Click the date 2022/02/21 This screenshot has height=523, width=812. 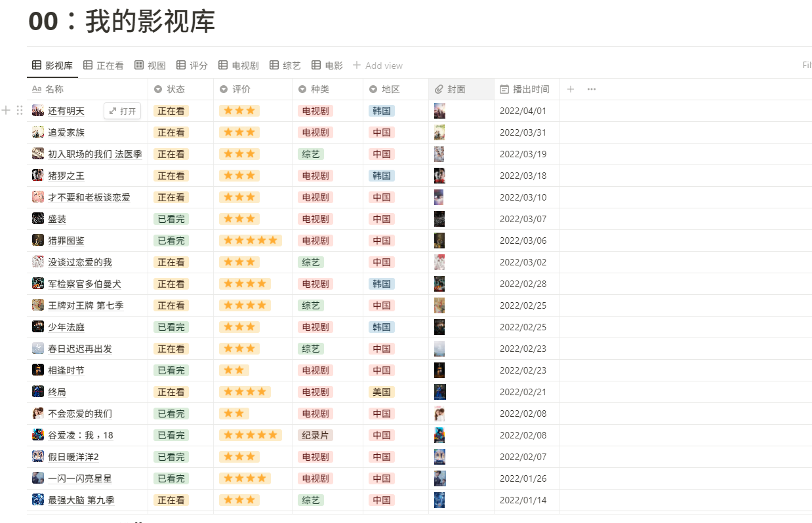coord(523,392)
